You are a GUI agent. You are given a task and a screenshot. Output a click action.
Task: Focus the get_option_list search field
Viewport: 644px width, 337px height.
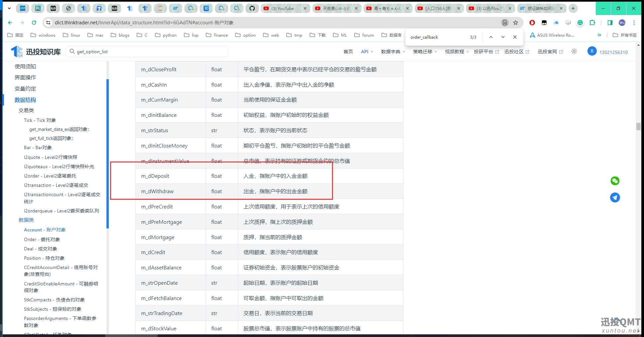(x=147, y=52)
